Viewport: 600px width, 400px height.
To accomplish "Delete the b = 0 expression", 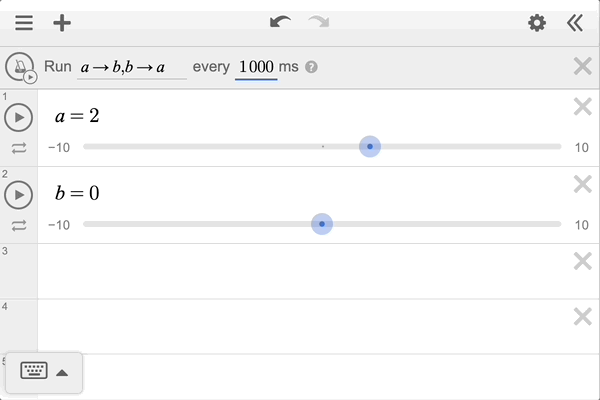I will click(582, 184).
